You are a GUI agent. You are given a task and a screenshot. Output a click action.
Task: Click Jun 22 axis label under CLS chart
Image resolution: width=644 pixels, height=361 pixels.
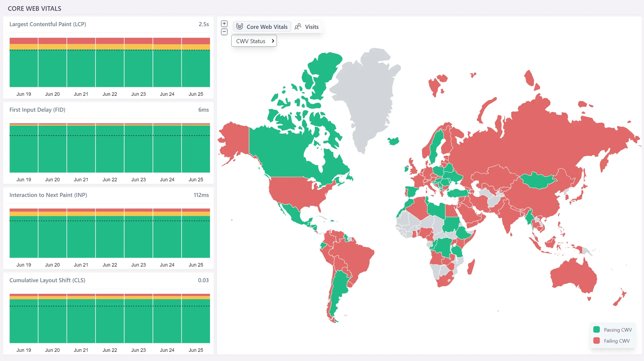coord(110,350)
